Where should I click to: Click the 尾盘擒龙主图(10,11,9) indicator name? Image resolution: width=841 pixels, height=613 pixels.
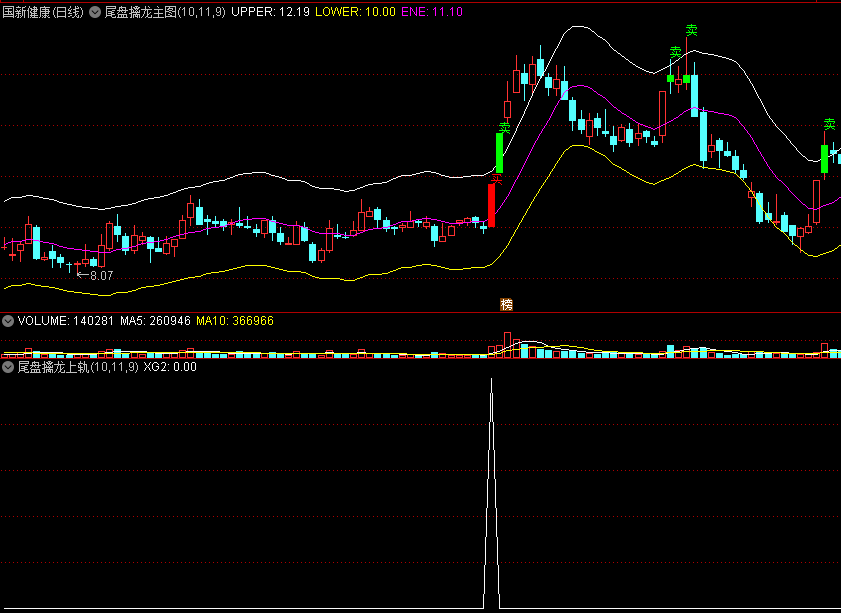(165, 12)
